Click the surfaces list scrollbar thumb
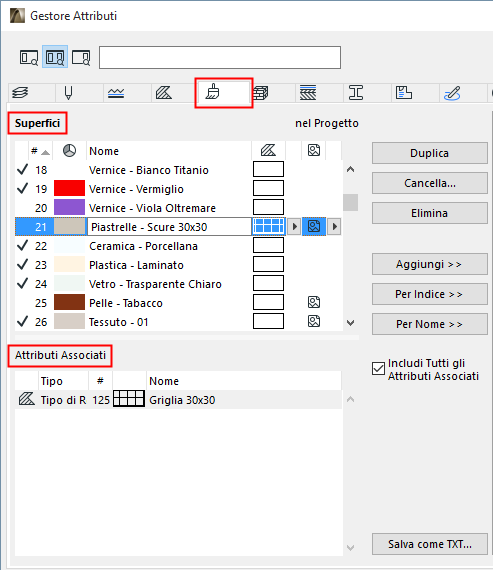The image size is (493, 570). click(x=350, y=202)
